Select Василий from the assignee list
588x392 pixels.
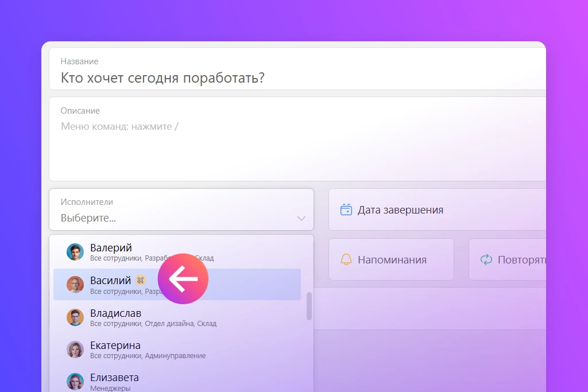[177, 285]
